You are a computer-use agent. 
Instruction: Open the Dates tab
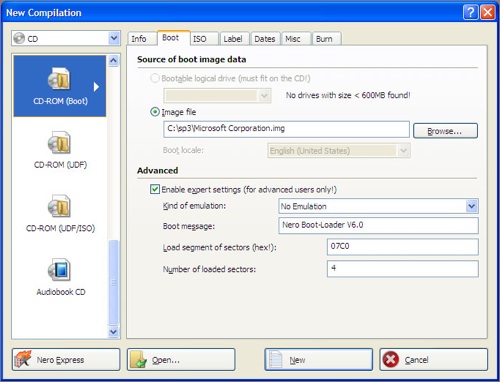(265, 39)
